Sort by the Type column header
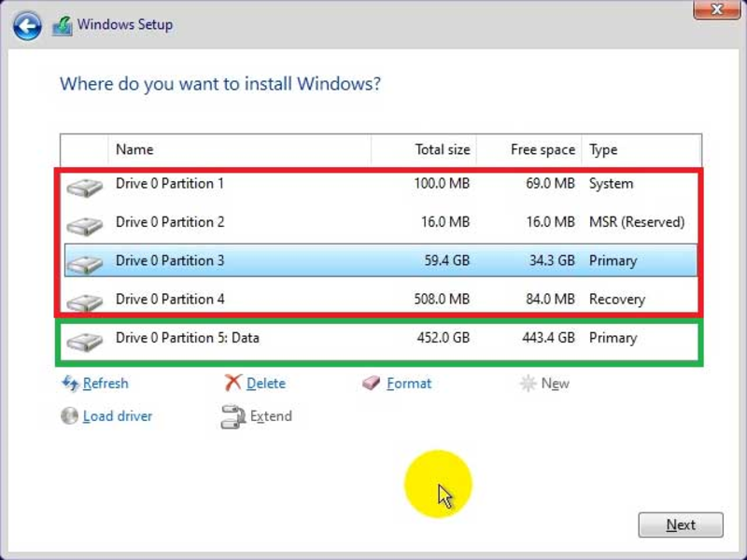Viewport: 747px width, 560px height. [641, 149]
